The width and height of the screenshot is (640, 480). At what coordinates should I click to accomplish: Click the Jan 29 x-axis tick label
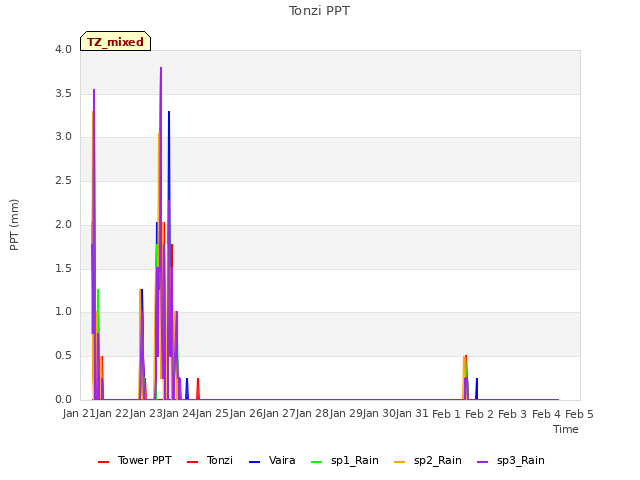[346, 414]
